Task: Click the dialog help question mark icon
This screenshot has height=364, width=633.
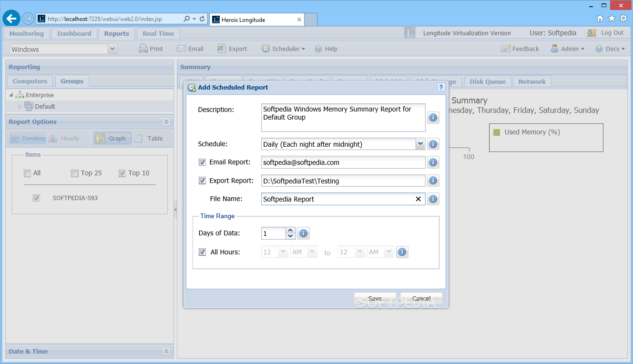Action: point(441,87)
